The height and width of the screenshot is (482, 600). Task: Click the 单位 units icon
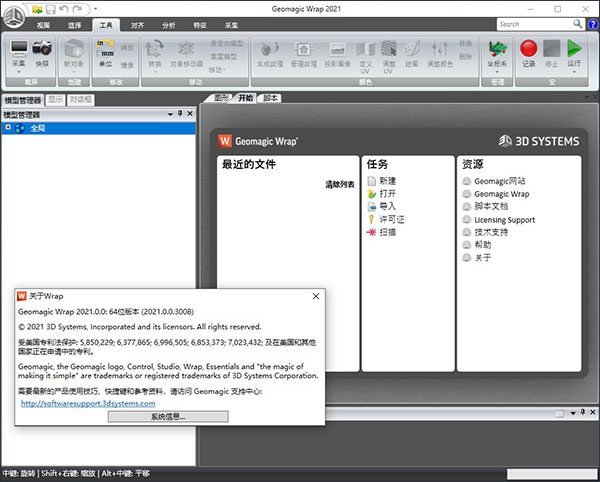click(105, 47)
